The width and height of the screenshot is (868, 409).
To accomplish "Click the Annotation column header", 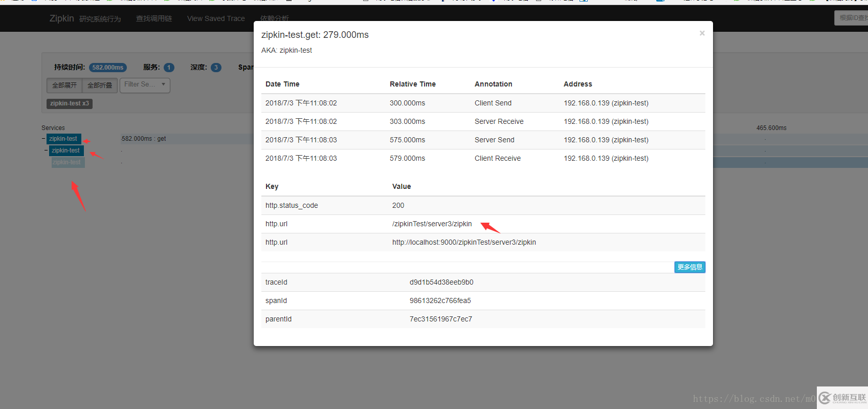I will pyautogui.click(x=494, y=84).
